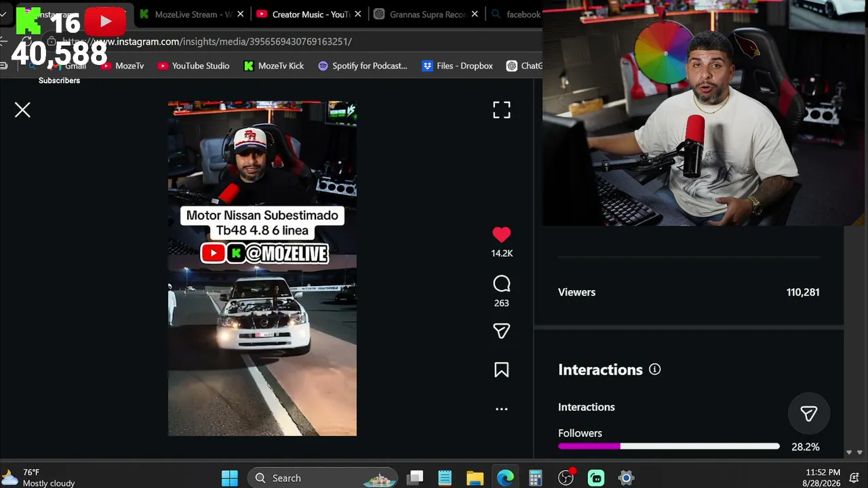Open the Files - Dropbox bookmark
Image resolution: width=868 pixels, height=488 pixels.
point(458,66)
